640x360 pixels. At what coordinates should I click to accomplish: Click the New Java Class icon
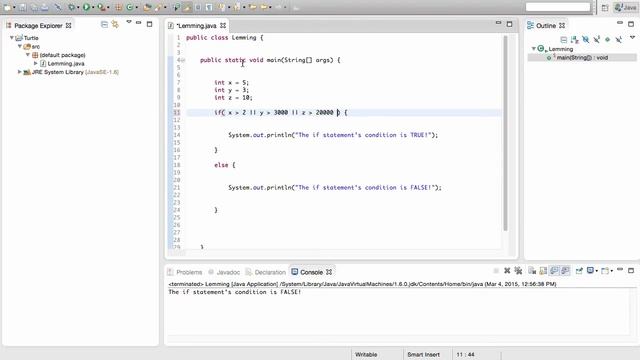pyautogui.click(x=129, y=7)
